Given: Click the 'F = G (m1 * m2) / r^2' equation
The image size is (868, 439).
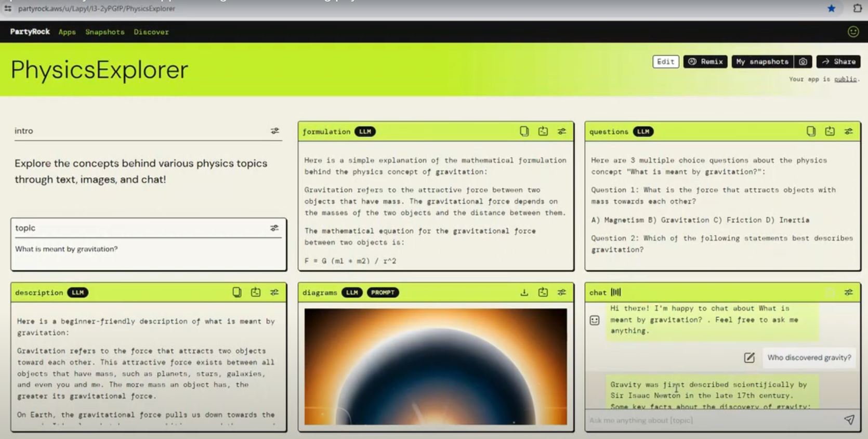Looking at the screenshot, I should (350, 261).
